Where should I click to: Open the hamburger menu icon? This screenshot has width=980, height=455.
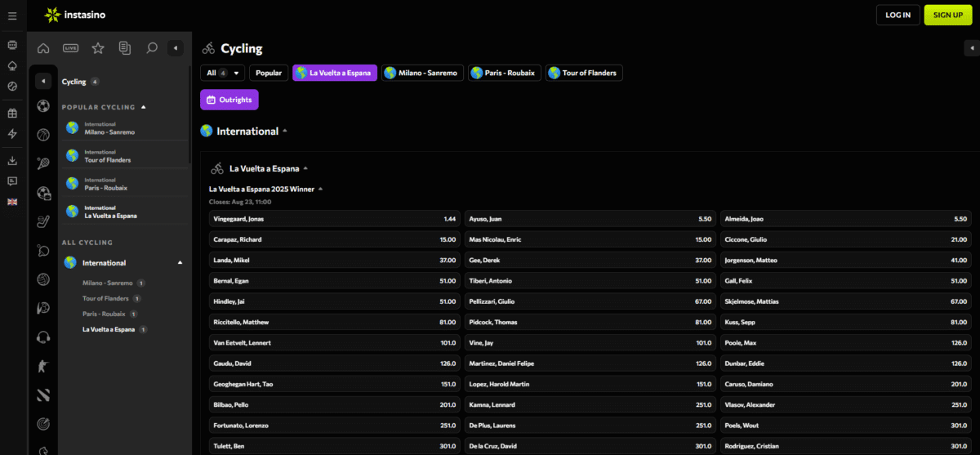[12, 16]
